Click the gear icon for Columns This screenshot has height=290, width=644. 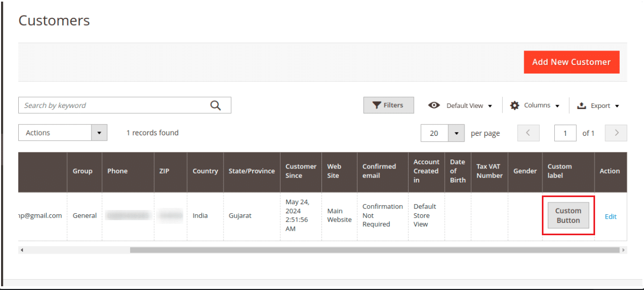tap(514, 105)
